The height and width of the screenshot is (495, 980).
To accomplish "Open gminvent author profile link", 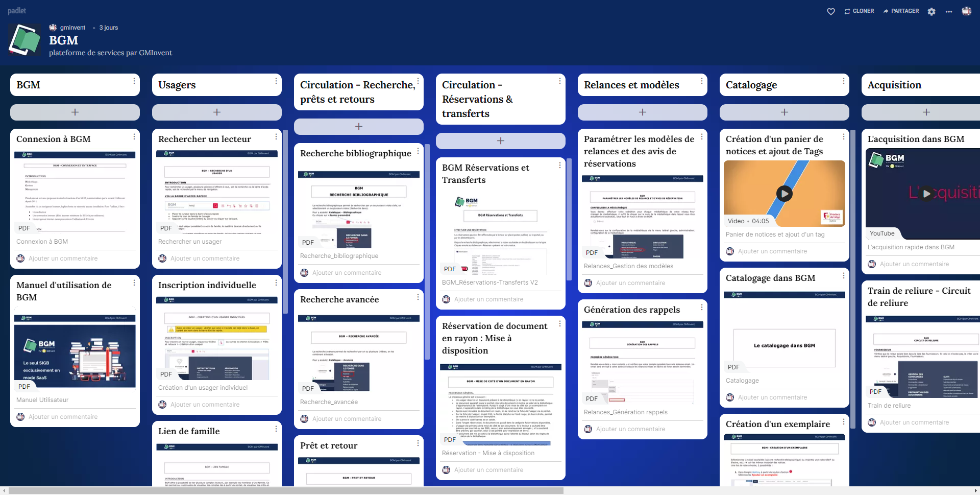I will (x=72, y=28).
